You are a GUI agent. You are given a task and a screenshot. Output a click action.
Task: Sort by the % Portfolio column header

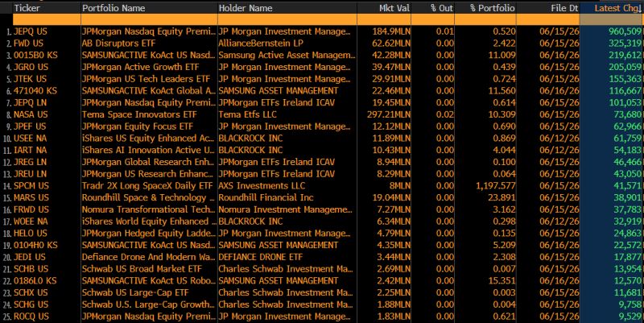(485, 8)
